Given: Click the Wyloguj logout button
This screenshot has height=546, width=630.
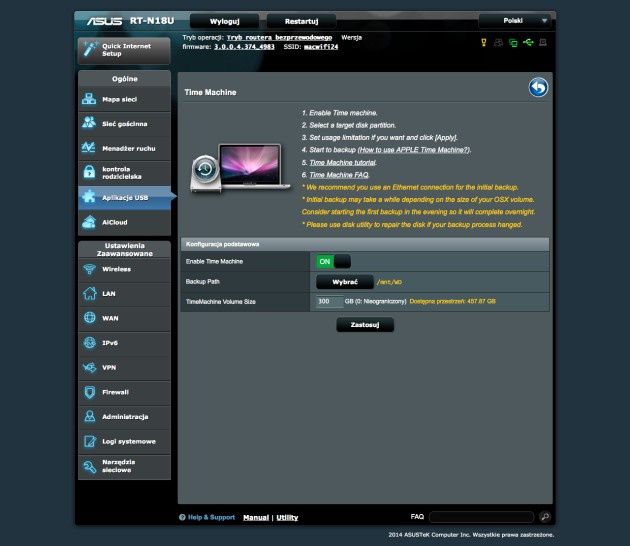Looking at the screenshot, I should click(225, 21).
